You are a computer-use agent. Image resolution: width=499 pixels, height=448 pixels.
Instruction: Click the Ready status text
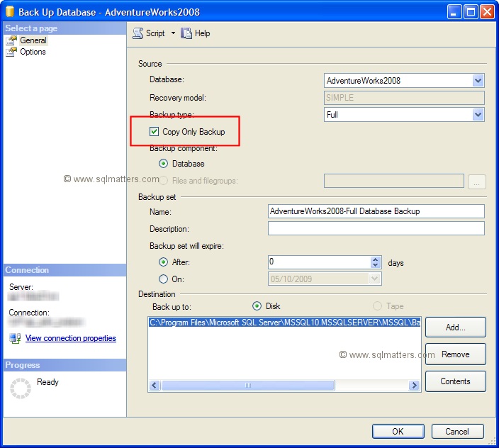click(x=47, y=381)
